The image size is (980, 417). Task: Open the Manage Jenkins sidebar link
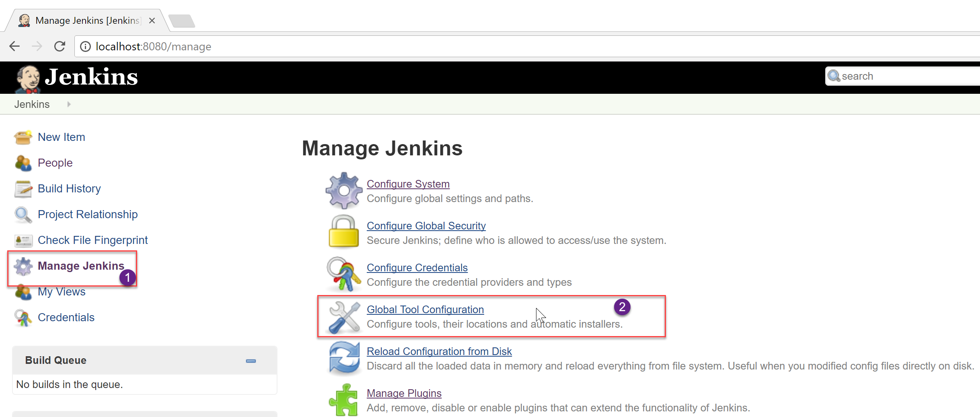click(81, 266)
